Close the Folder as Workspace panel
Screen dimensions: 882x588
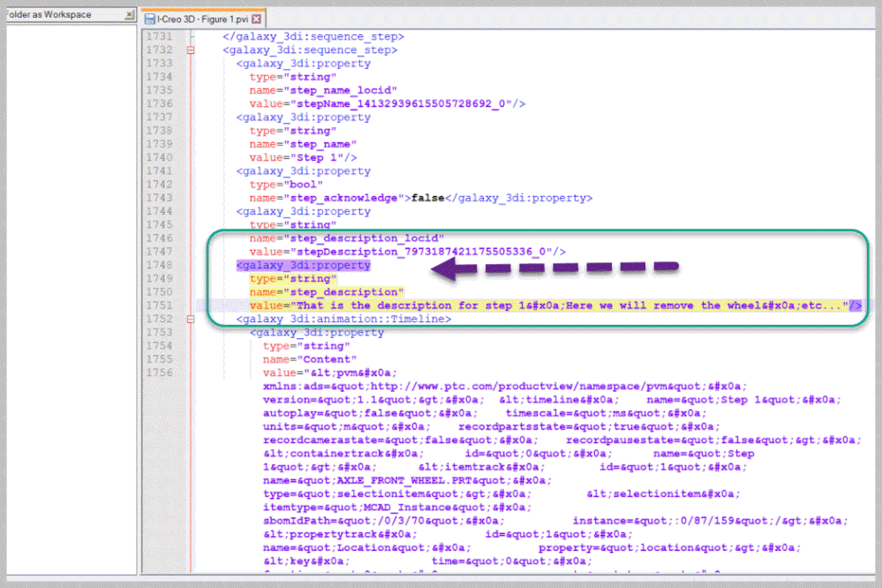129,15
